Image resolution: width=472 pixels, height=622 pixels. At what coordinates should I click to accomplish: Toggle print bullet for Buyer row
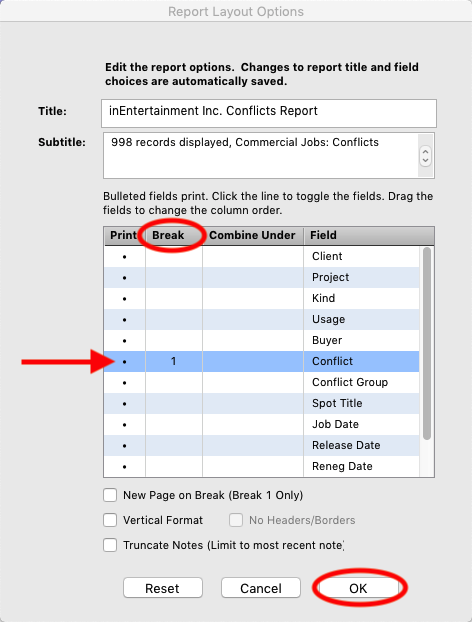coord(125,341)
